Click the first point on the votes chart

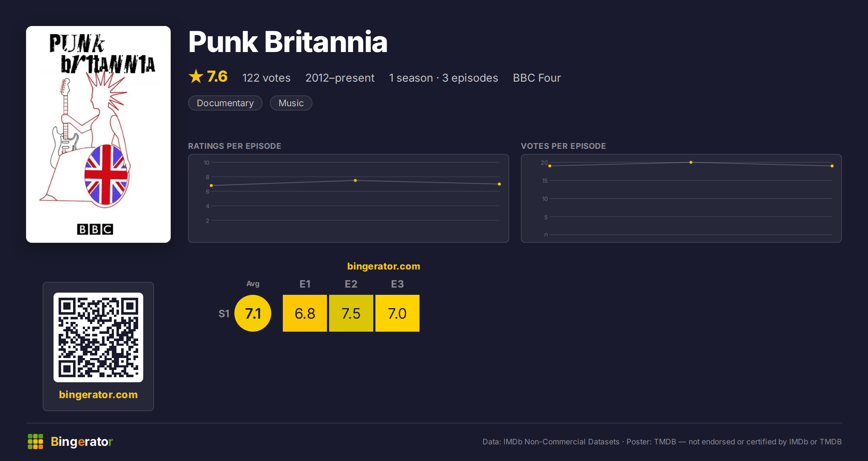[550, 166]
